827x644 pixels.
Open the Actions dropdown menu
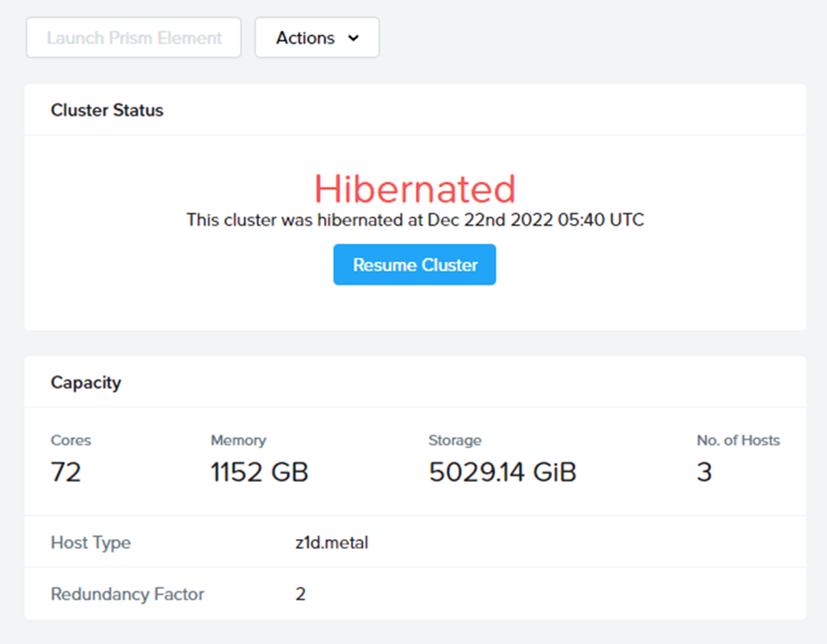(317, 38)
